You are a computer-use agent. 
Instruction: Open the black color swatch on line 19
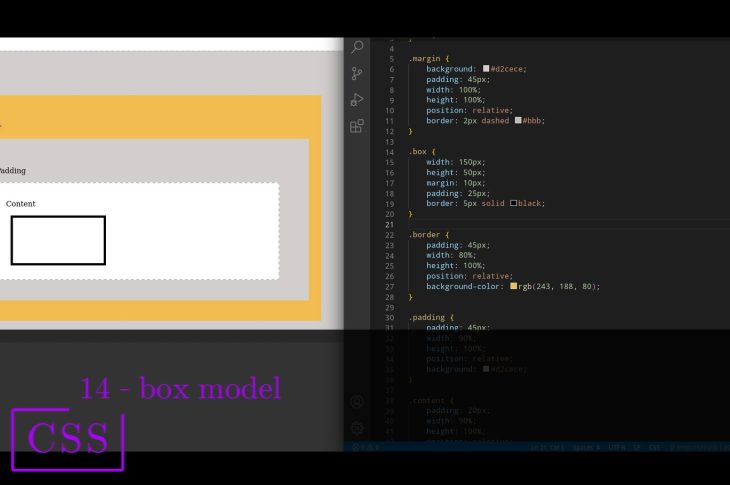(513, 203)
